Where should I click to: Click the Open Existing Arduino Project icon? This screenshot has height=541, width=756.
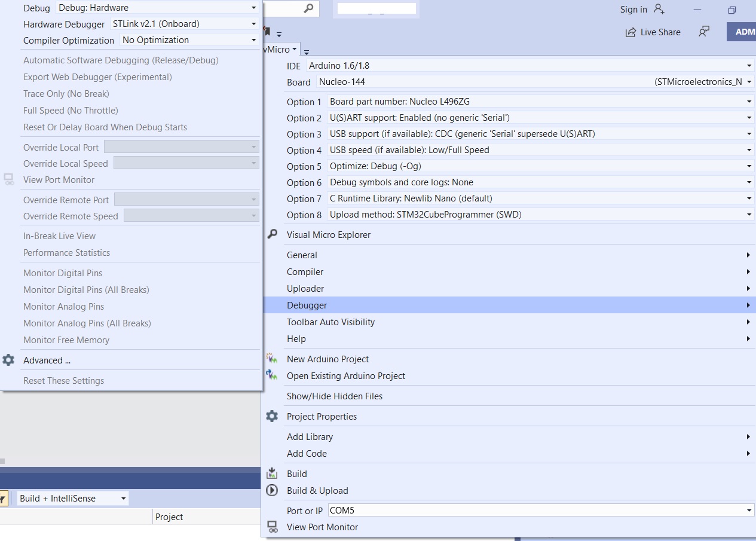272,375
